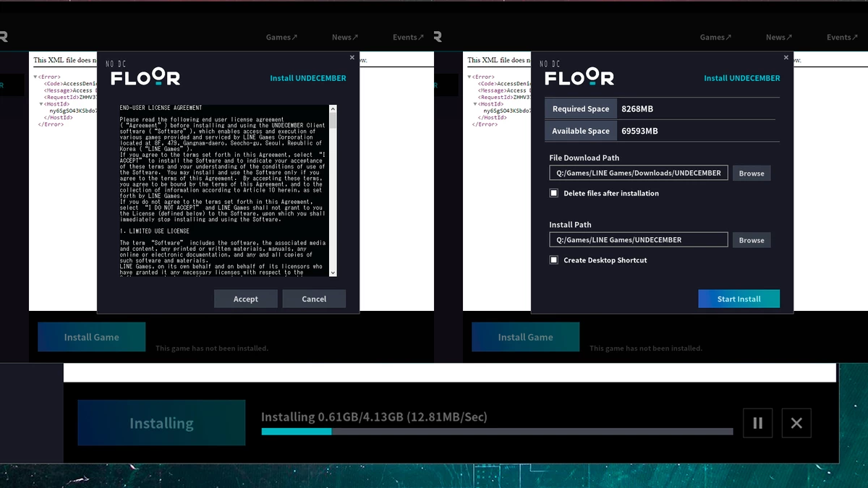The width and height of the screenshot is (868, 488).
Task: Click the Install Path label
Action: coord(571,225)
